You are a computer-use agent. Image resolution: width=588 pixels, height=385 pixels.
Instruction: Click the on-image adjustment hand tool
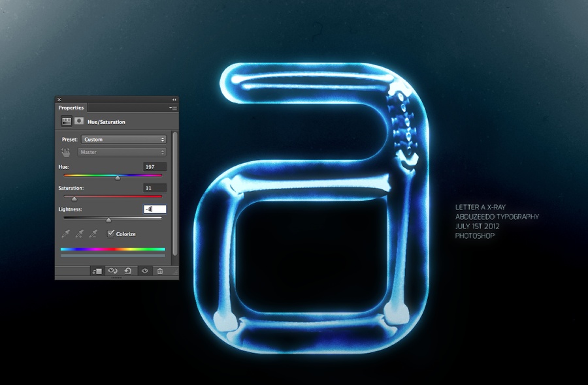pos(65,152)
